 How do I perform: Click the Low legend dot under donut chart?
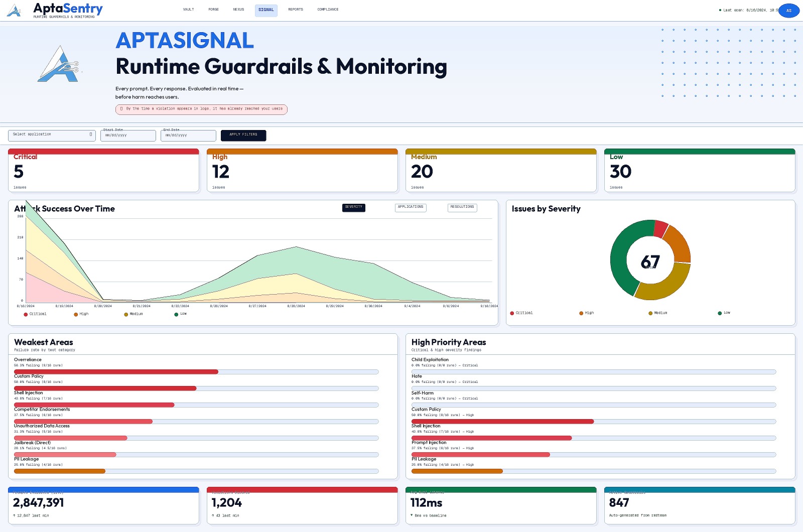click(x=720, y=313)
